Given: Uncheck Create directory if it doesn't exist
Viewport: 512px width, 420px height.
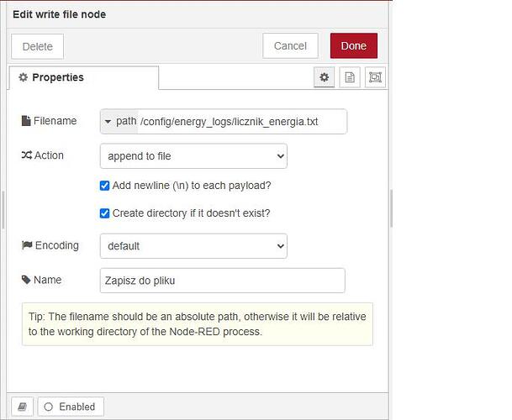Looking at the screenshot, I should pos(104,213).
